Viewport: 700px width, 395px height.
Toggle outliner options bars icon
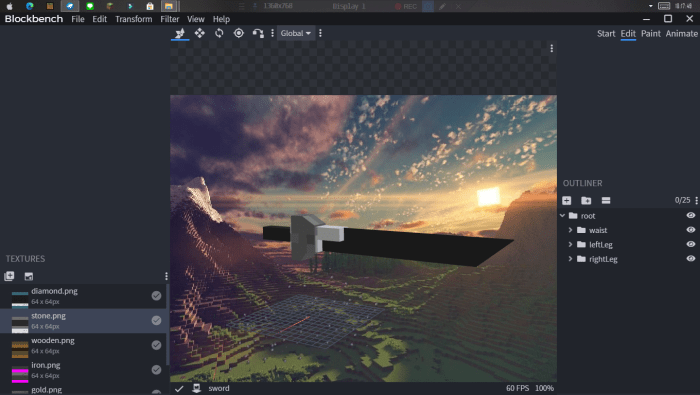click(606, 200)
